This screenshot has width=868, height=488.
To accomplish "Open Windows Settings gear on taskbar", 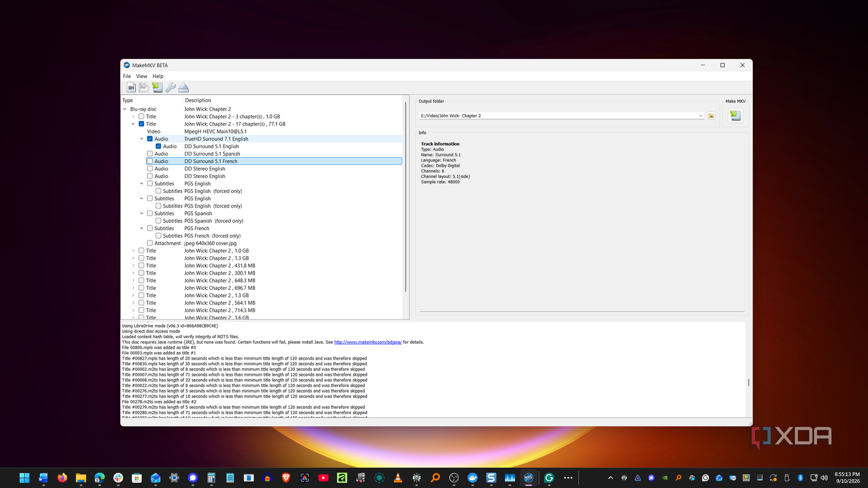I will point(174,478).
